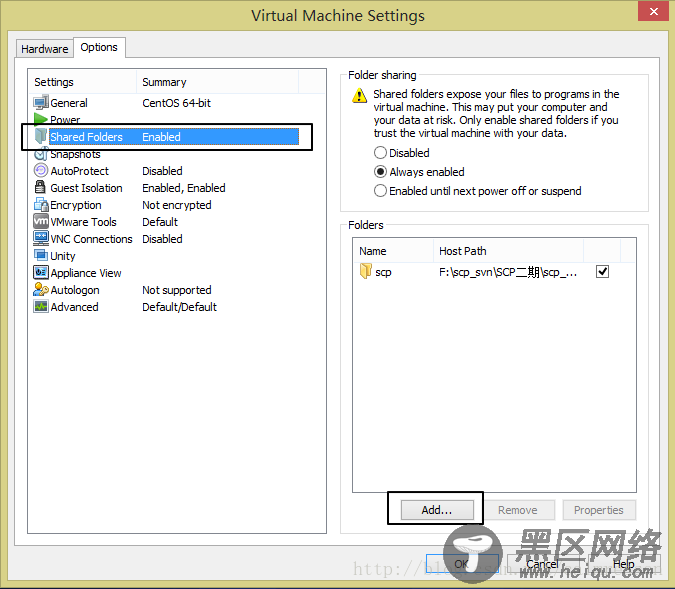This screenshot has width=675, height=589.
Task: Select the Snapshots settings row
Action: point(166,154)
